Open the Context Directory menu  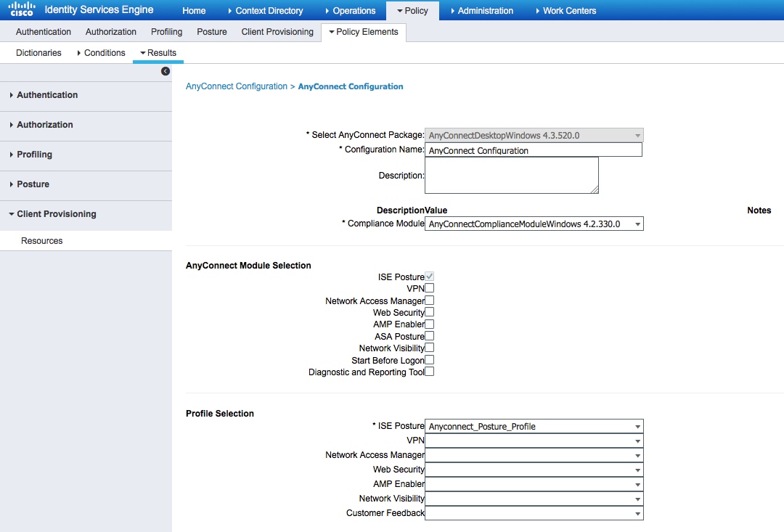click(x=265, y=10)
